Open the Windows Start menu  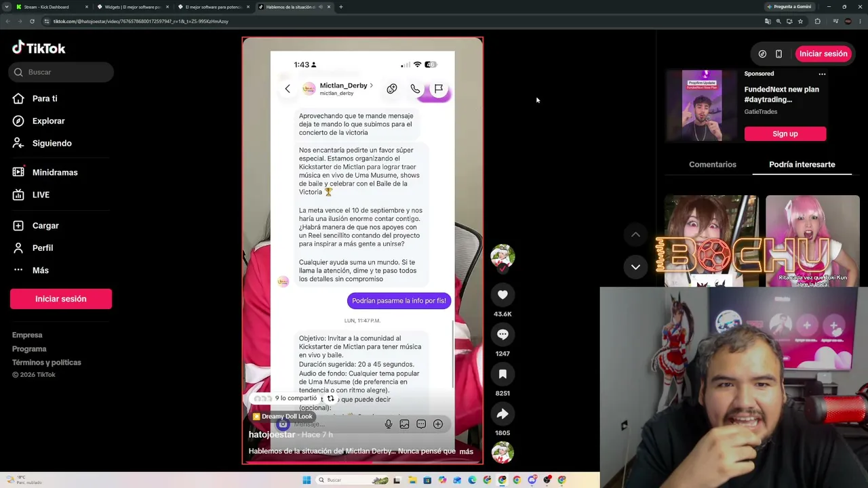coord(307,480)
